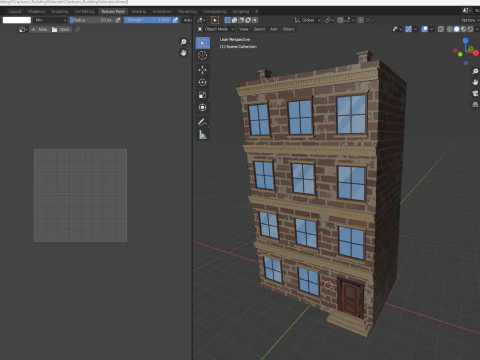This screenshot has width=480, height=360.
Task: Click the 3D viewport zoom navigation icon
Action: (475, 71)
